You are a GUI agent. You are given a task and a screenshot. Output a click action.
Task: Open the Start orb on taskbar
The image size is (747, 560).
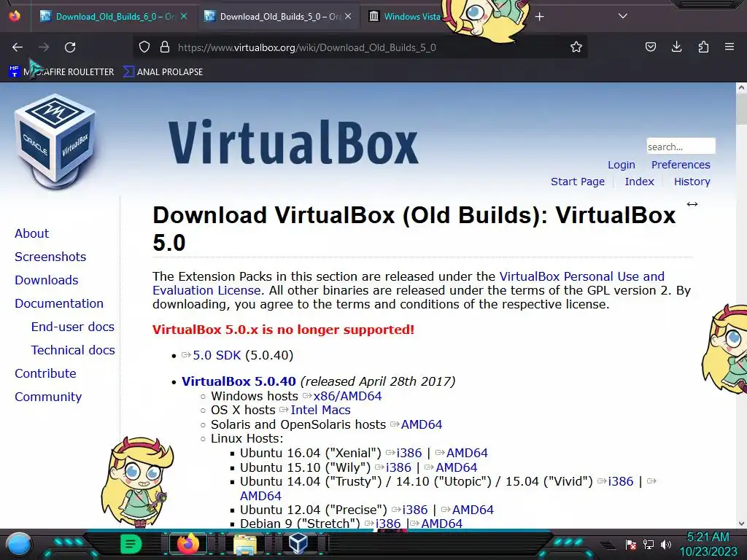[19, 544]
